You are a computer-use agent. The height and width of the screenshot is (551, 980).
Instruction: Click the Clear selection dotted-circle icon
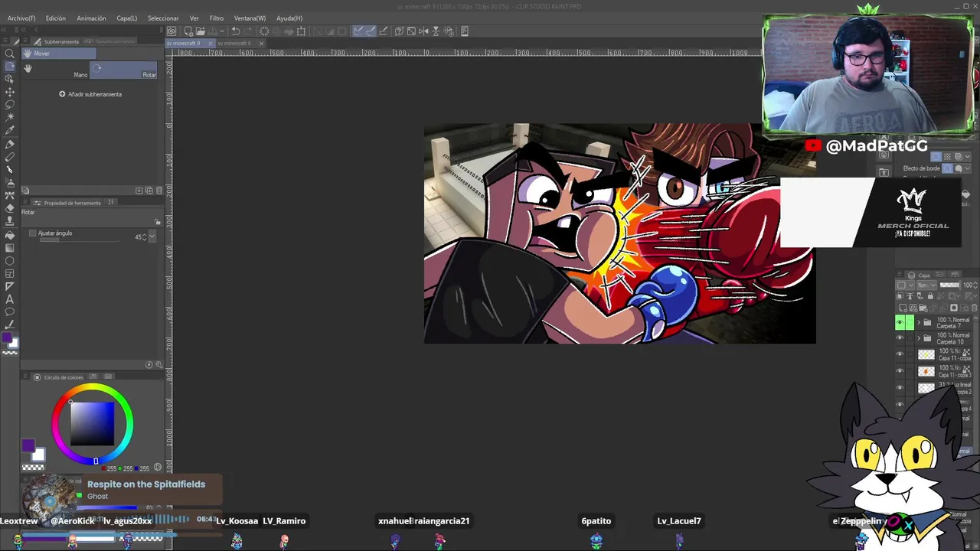click(x=264, y=31)
